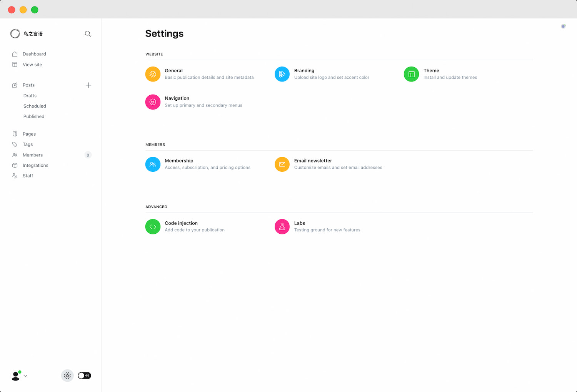Screen dimensions: 577x392
Task: Open the Published posts list
Action: [x=34, y=116]
